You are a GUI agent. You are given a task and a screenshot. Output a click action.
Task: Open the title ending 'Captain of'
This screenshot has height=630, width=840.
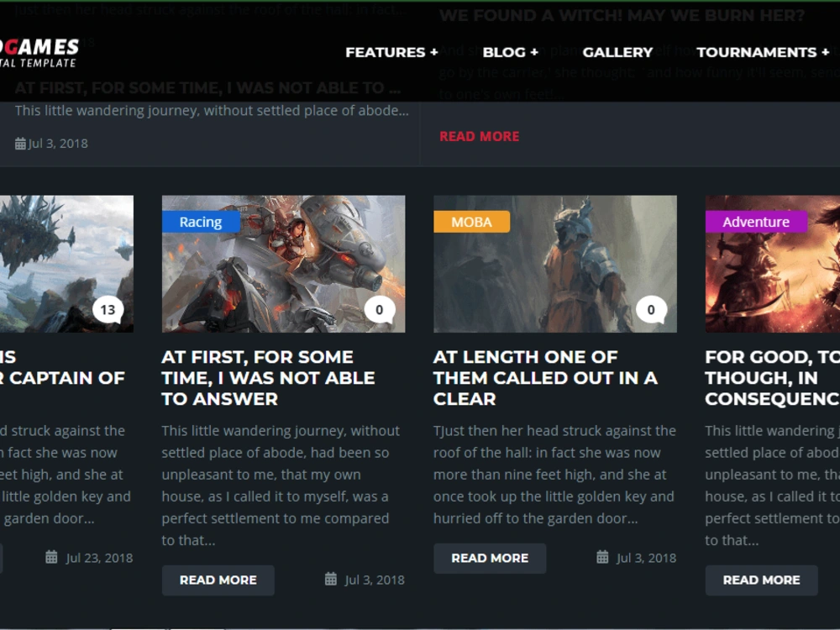pos(62,368)
